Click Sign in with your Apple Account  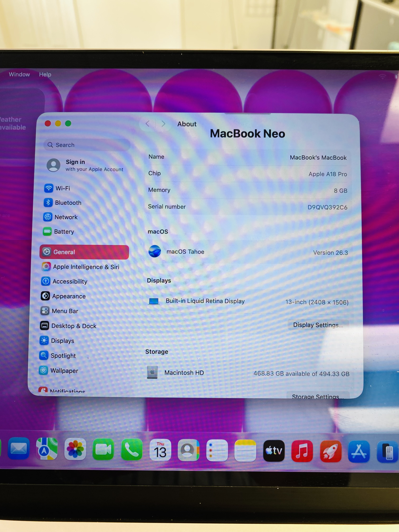tap(85, 165)
